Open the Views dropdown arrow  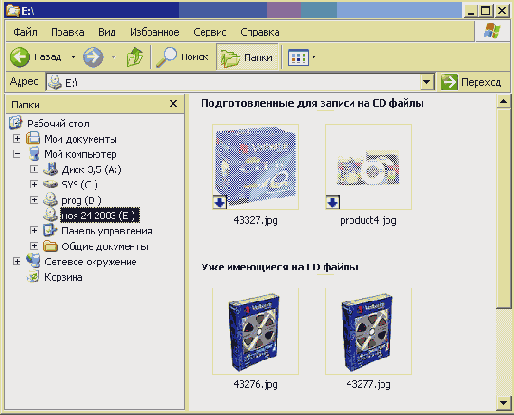(314, 57)
